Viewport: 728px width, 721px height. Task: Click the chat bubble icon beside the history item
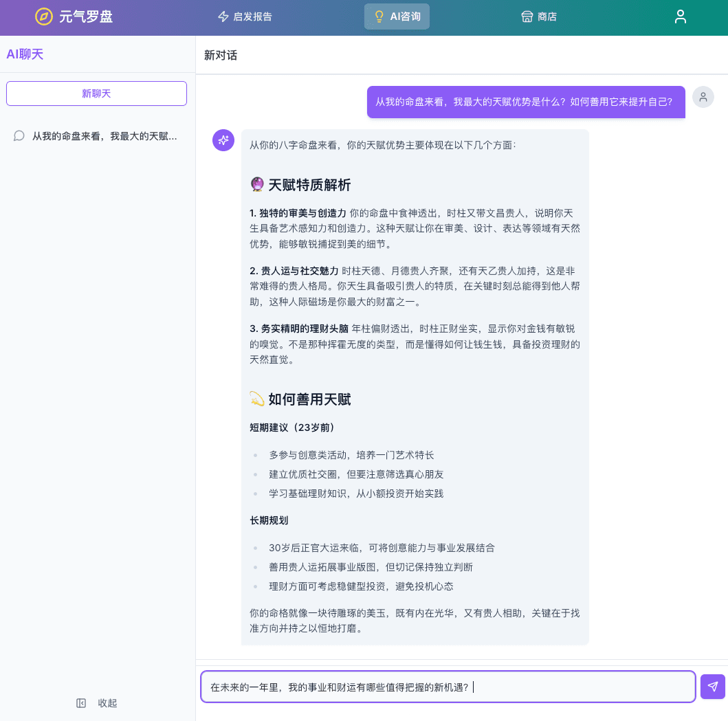(19, 136)
